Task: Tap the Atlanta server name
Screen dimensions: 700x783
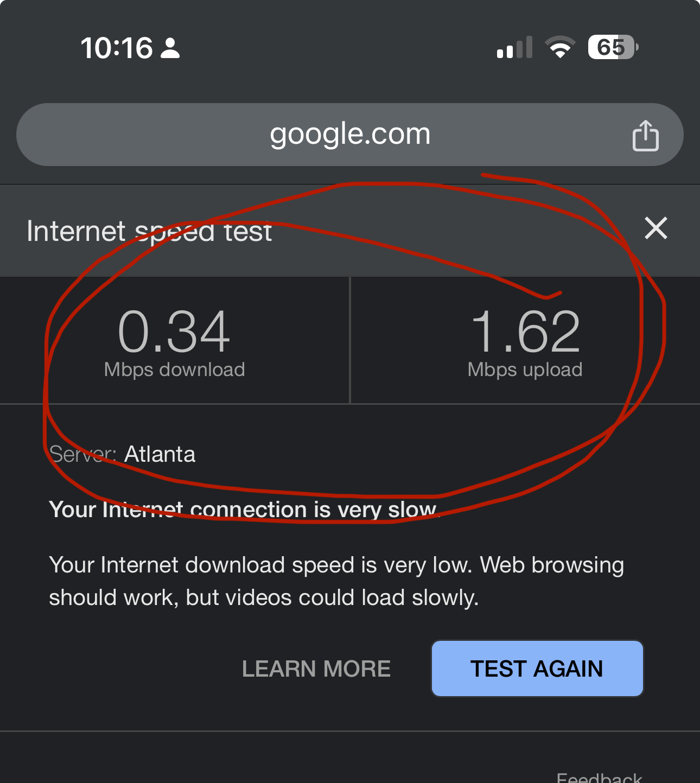Action: pos(160,454)
